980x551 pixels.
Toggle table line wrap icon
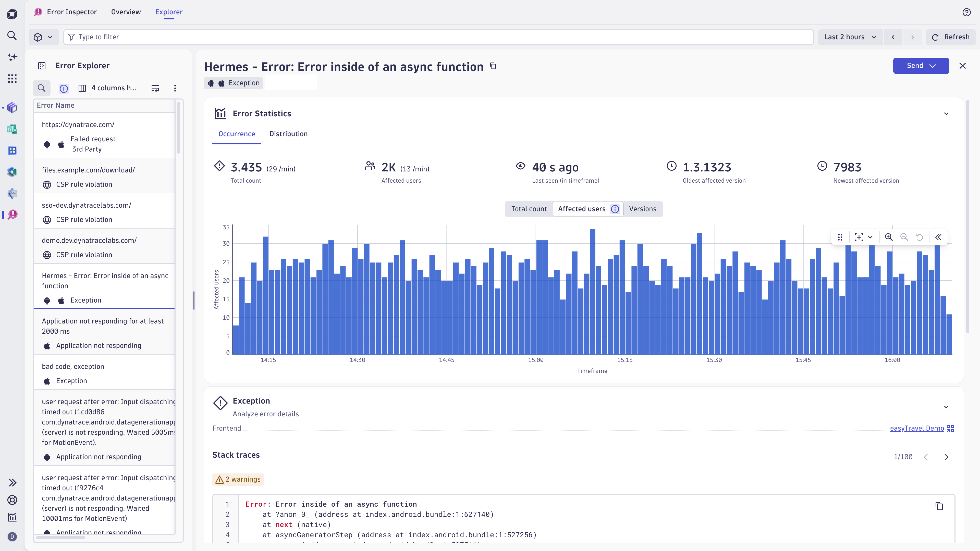tap(155, 88)
